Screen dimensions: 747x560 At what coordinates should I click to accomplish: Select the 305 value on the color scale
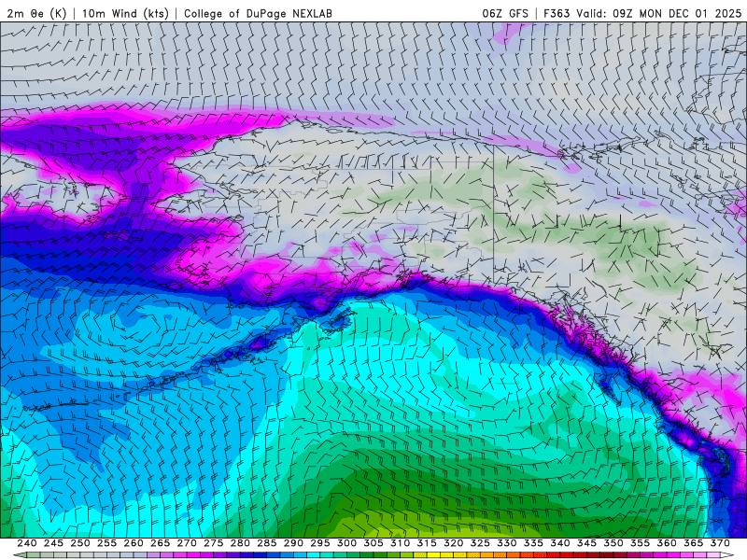373,543
